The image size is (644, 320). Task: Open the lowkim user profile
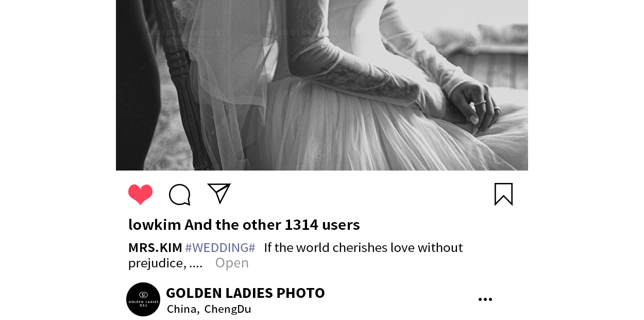coord(155,225)
